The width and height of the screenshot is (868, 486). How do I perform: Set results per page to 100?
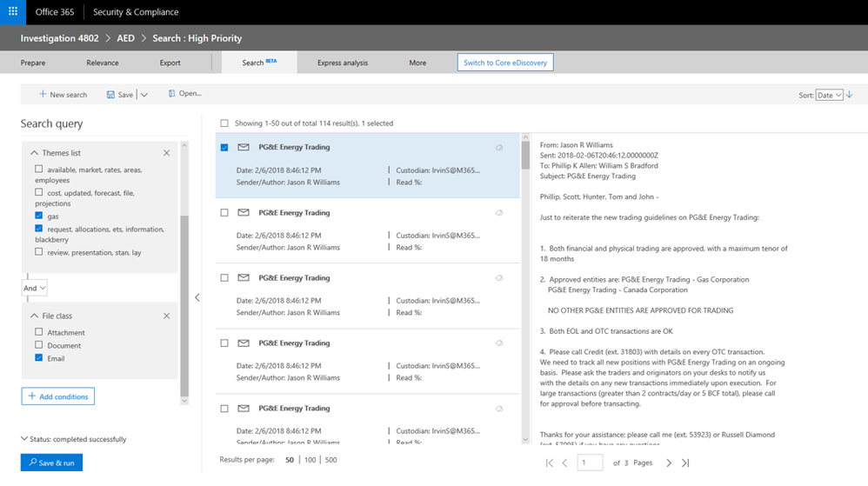point(310,460)
